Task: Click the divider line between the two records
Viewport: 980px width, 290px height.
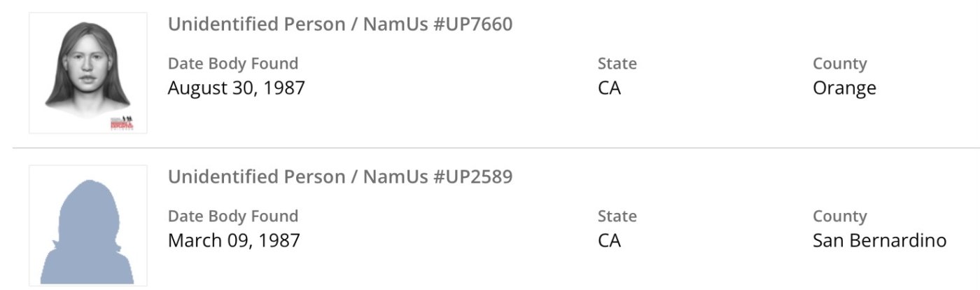Action: click(490, 148)
